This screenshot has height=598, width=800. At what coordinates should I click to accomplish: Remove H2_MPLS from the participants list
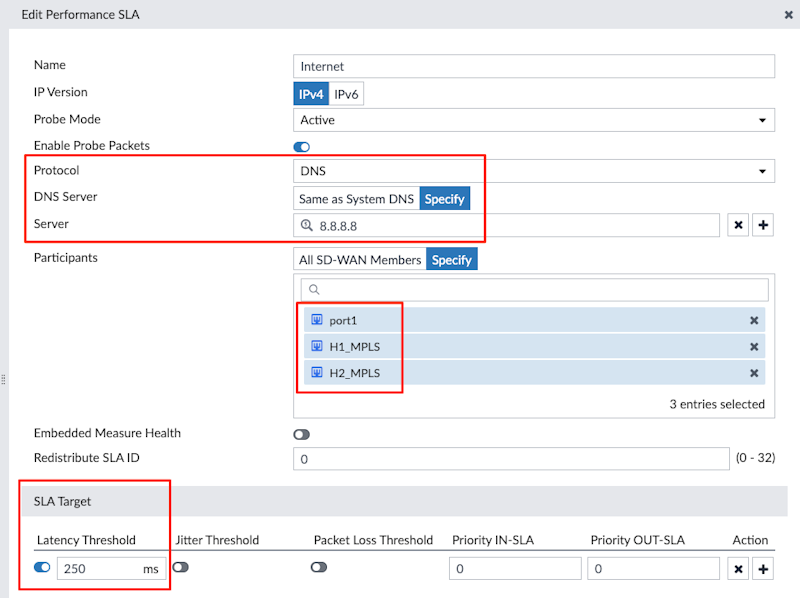coord(753,373)
